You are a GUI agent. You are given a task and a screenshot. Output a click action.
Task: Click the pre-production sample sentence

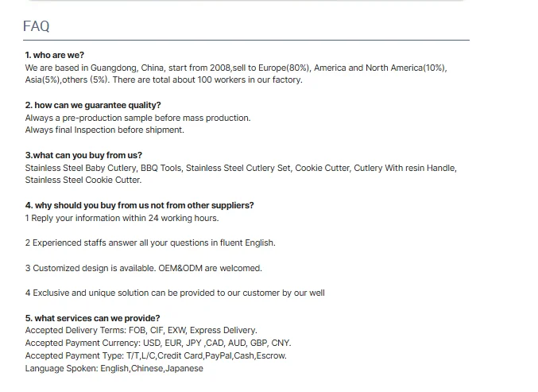[137, 118]
